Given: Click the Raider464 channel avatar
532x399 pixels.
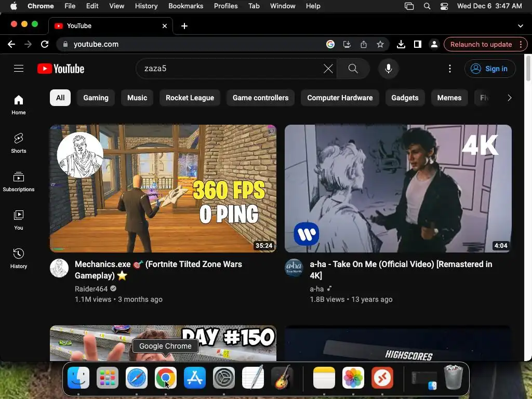Looking at the screenshot, I should (59, 268).
